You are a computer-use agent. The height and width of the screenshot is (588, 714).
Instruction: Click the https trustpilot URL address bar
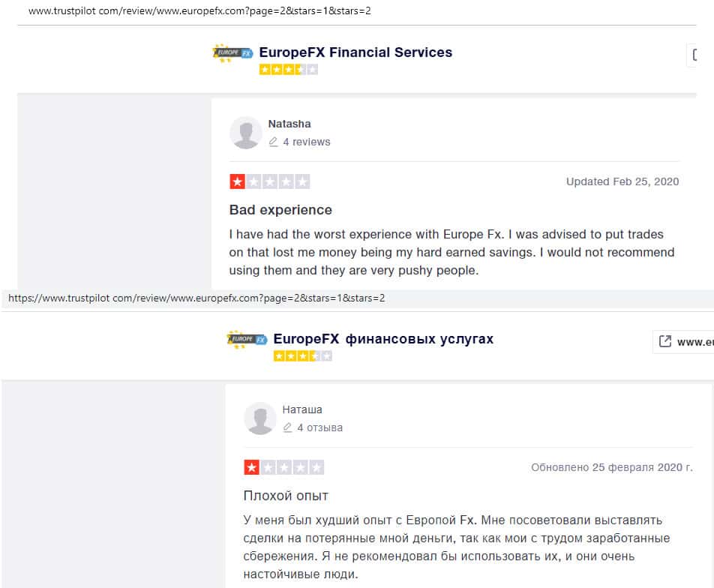tap(196, 298)
